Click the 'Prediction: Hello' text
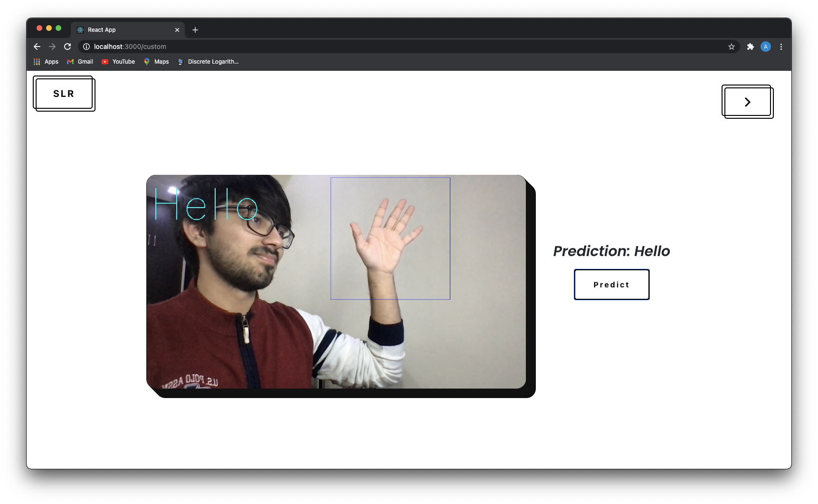 point(612,251)
